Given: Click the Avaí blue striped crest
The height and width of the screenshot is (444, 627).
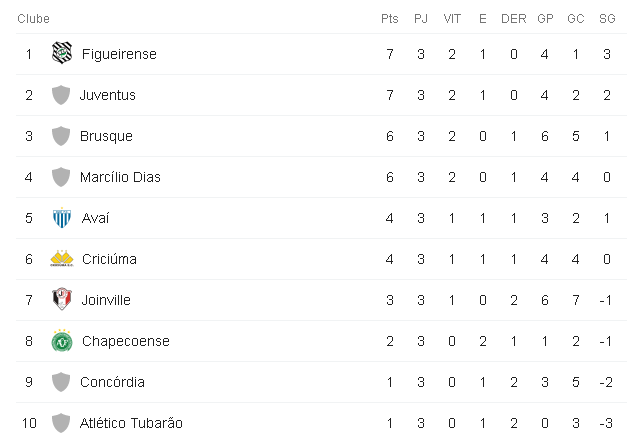Looking at the screenshot, I should [62, 218].
